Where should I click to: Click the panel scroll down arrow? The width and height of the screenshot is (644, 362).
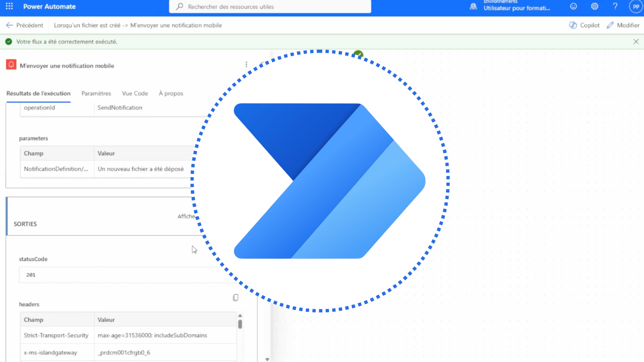click(267, 359)
